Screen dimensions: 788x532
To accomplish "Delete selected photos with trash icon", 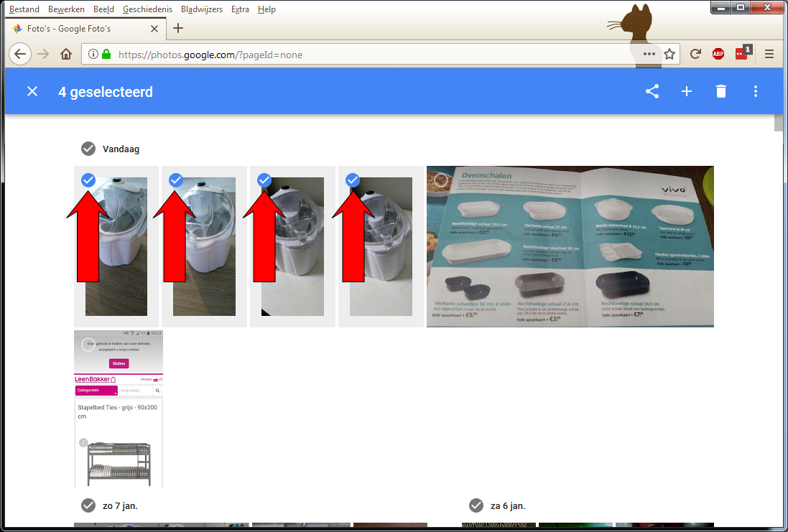I will (721, 91).
